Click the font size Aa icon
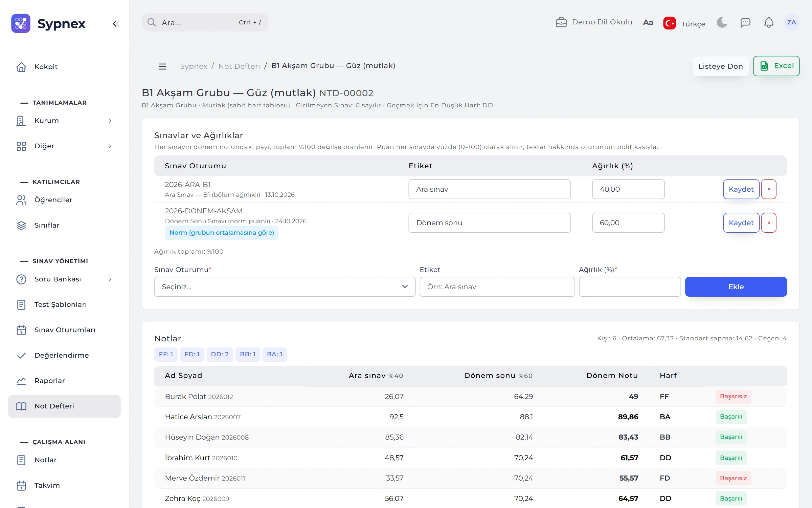 pyautogui.click(x=648, y=23)
